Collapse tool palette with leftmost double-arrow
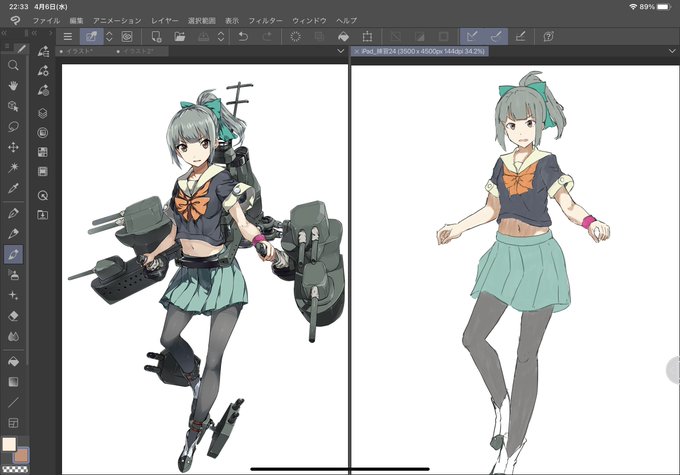 [x=3, y=33]
